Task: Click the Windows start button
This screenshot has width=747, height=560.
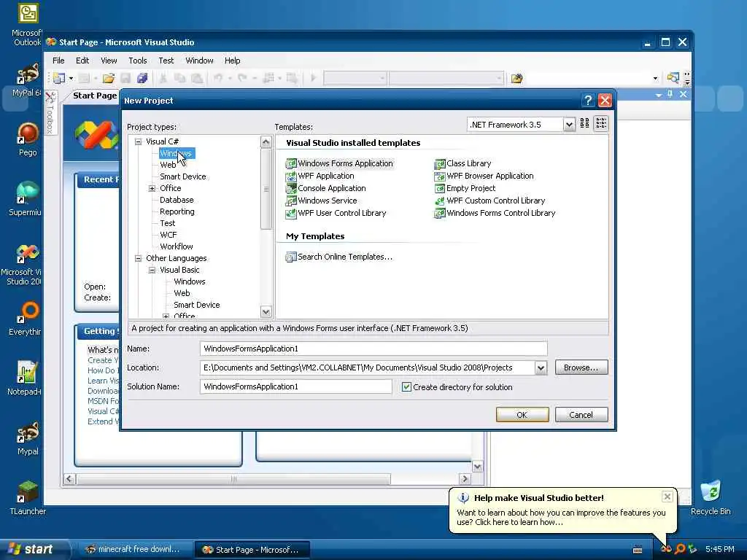Action: point(34,549)
